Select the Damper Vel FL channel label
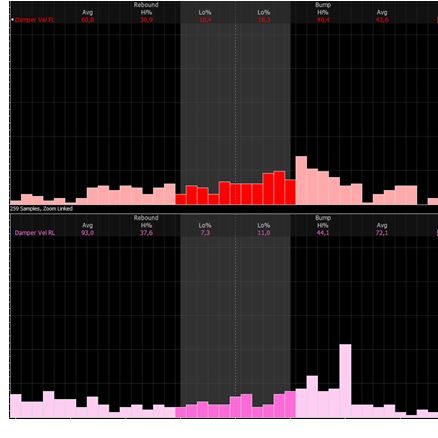This screenshot has height=438, width=438. (x=35, y=20)
